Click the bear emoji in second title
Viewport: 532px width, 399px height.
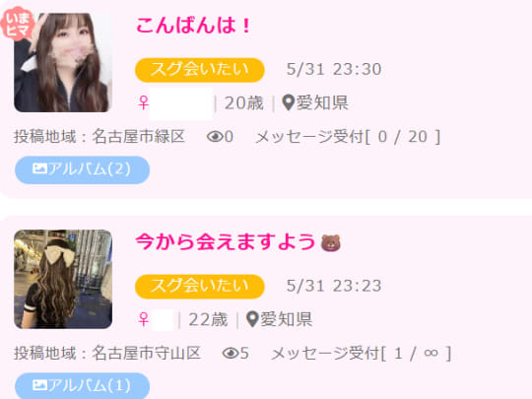tap(331, 242)
